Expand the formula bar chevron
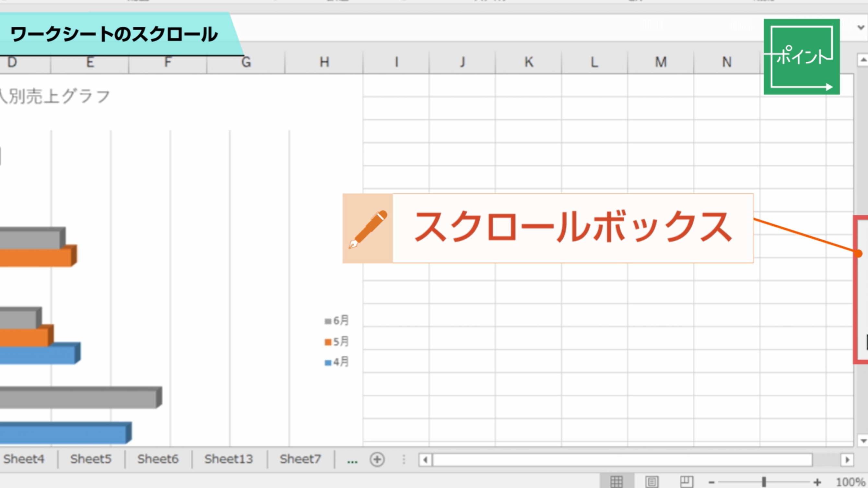868x488 pixels. coord(861,27)
